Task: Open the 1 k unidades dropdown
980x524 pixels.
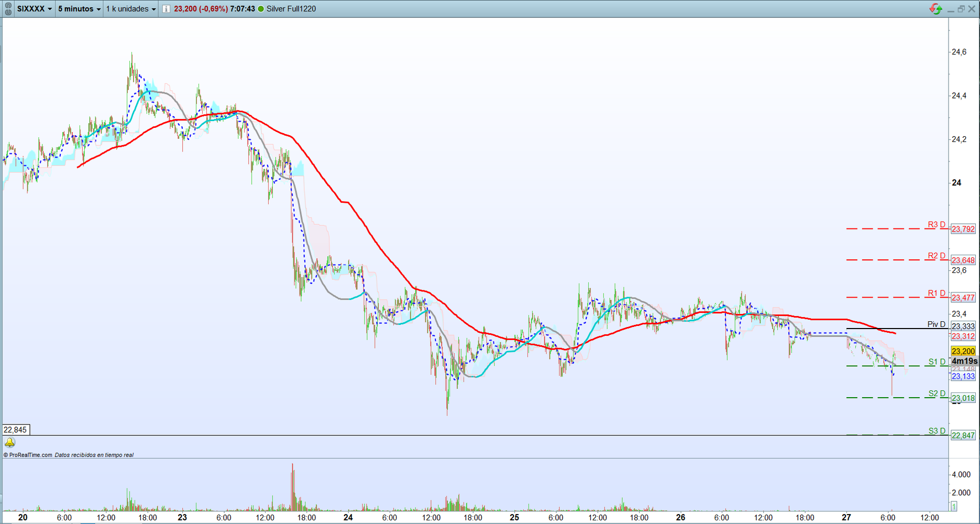Action: pyautogui.click(x=131, y=9)
